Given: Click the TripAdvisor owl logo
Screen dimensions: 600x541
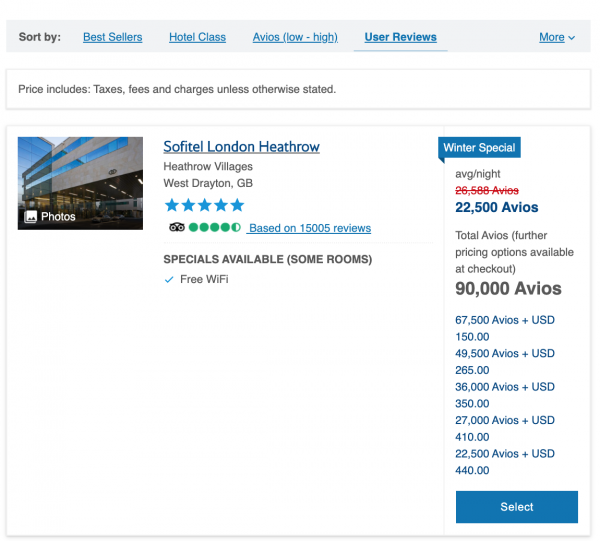Looking at the screenshot, I should click(176, 228).
